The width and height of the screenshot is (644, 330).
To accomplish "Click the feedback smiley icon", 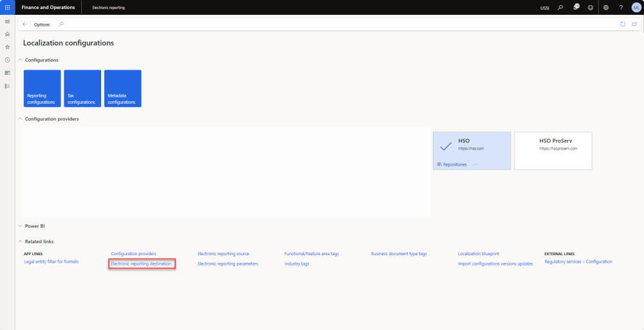I will tap(591, 7).
